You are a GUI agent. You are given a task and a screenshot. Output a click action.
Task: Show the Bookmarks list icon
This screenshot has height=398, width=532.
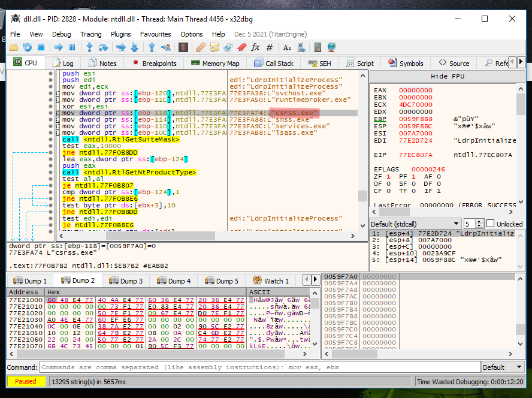(241, 47)
